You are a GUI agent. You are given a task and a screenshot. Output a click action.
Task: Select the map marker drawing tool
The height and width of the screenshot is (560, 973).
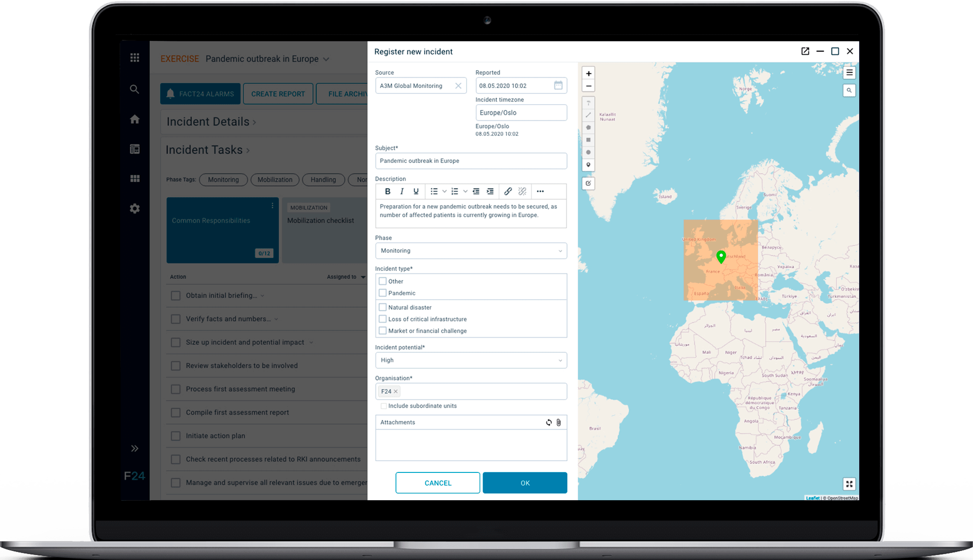(588, 165)
